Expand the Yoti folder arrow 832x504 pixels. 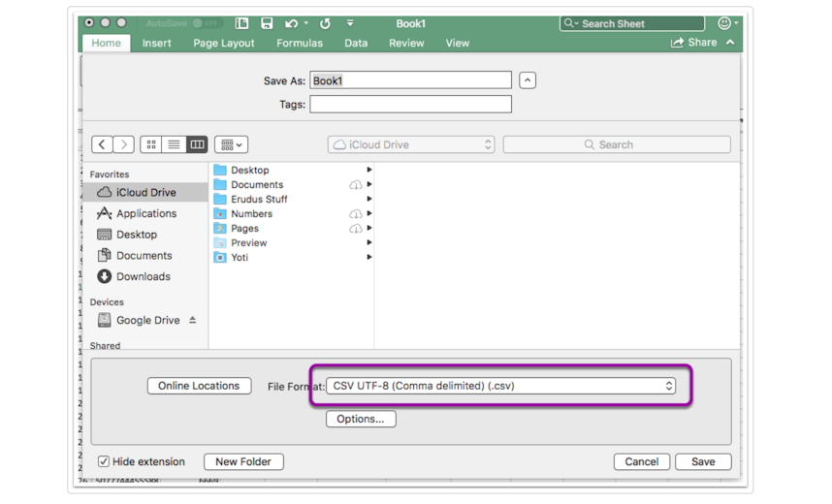[369, 257]
